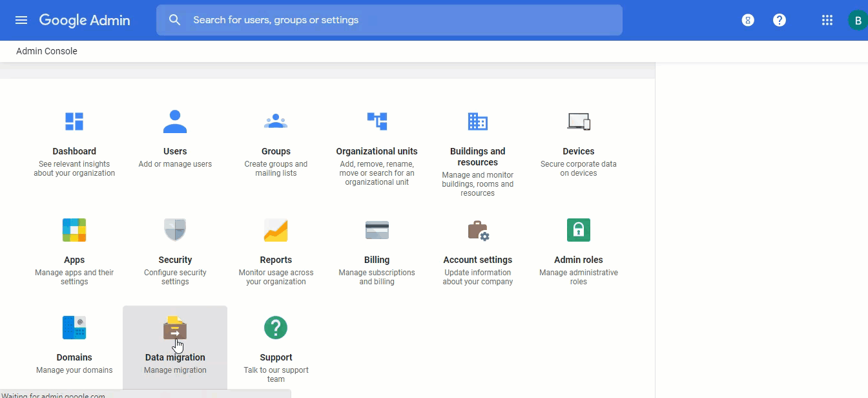Click the Admin Console breadcrumb link
Viewport: 868px width, 398px height.
[x=46, y=51]
